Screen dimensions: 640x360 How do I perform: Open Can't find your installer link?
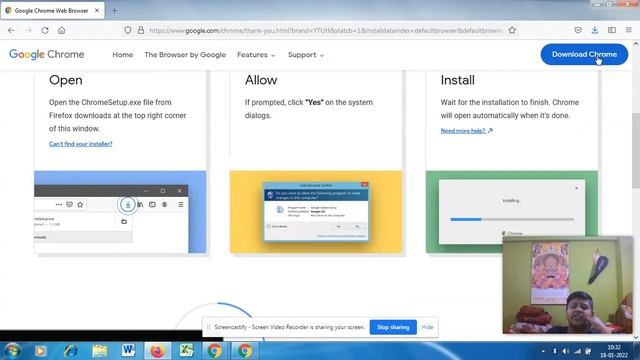[x=80, y=144]
